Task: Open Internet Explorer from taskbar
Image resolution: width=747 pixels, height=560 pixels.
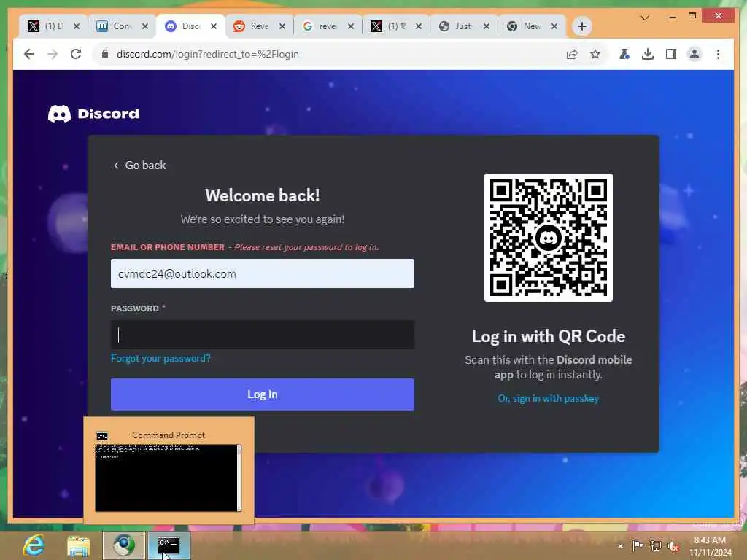Action: point(34,545)
